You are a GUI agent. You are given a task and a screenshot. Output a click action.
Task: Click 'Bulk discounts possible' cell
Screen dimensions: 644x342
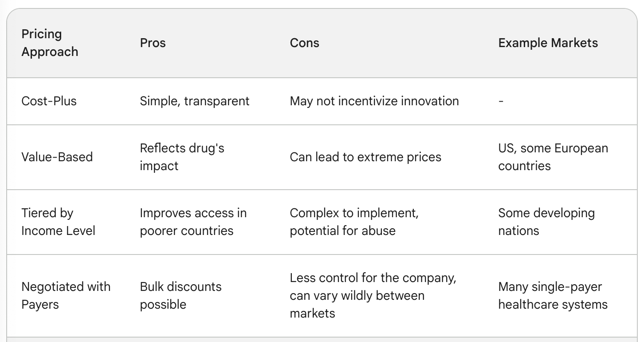click(181, 296)
